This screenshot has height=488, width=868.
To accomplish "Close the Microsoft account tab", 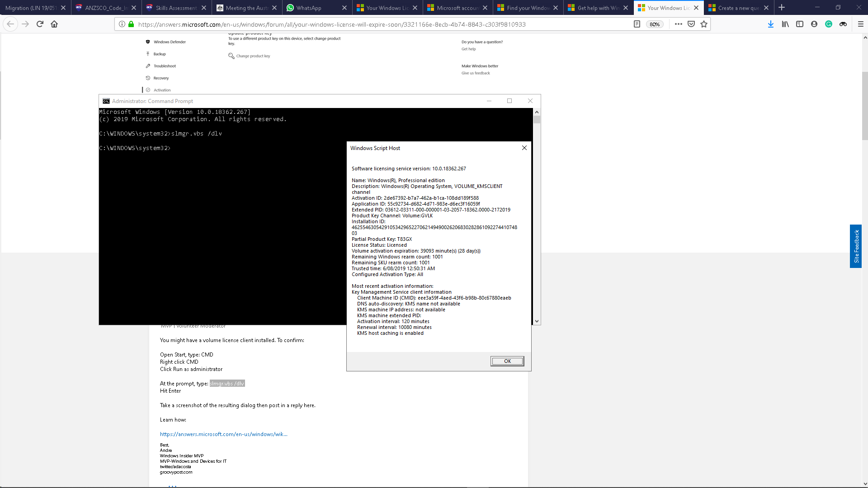I will point(485,8).
